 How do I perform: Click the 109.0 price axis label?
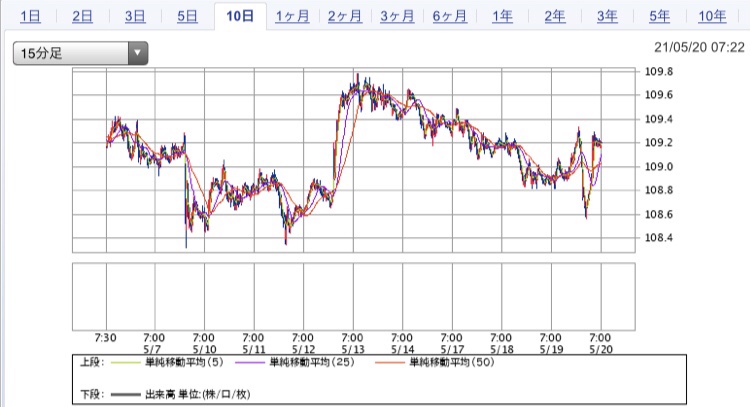click(659, 166)
